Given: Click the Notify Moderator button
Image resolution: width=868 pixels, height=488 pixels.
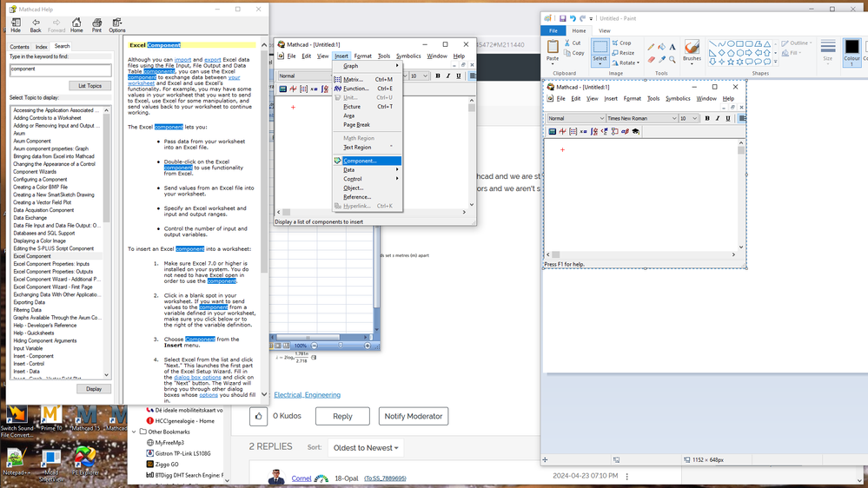Looking at the screenshot, I should point(413,416).
